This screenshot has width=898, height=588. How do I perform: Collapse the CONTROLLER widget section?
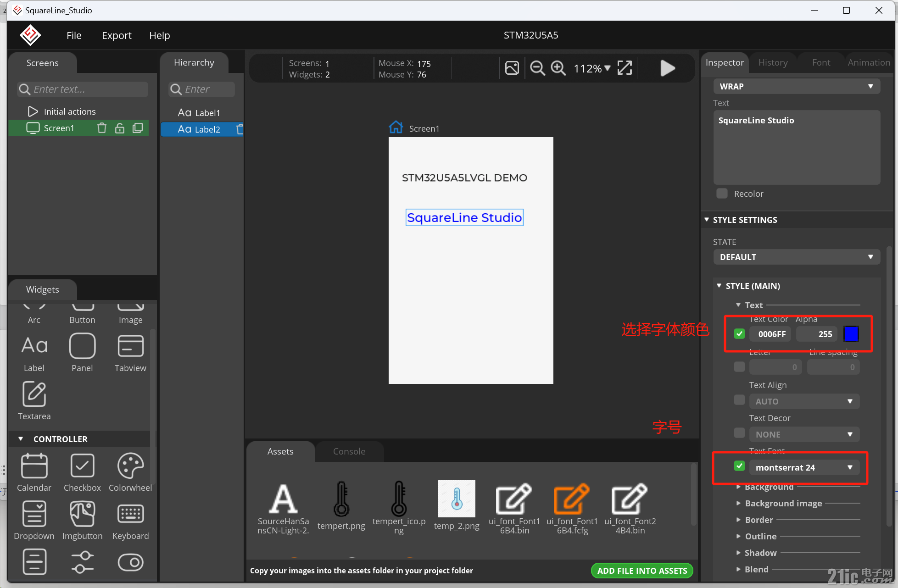pyautogui.click(x=21, y=439)
